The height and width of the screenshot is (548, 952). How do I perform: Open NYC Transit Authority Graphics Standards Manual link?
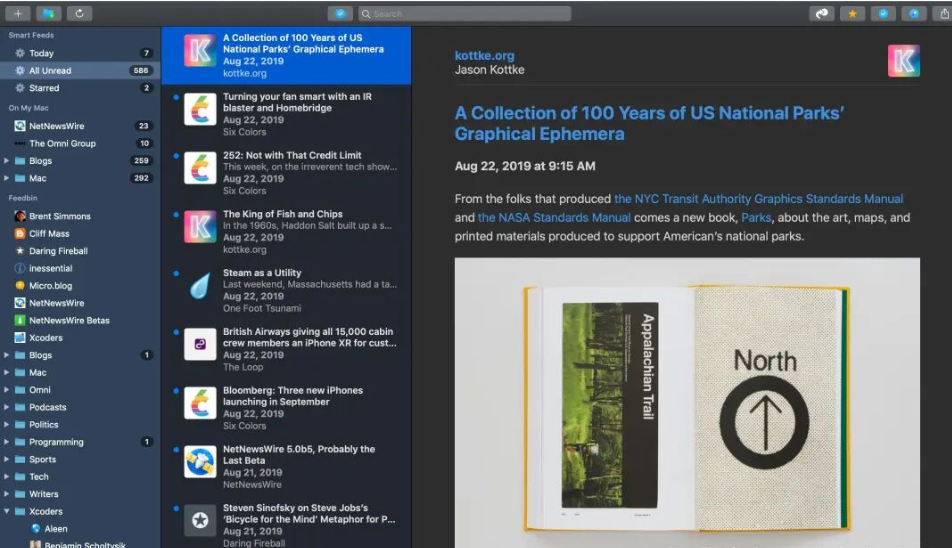(x=758, y=199)
